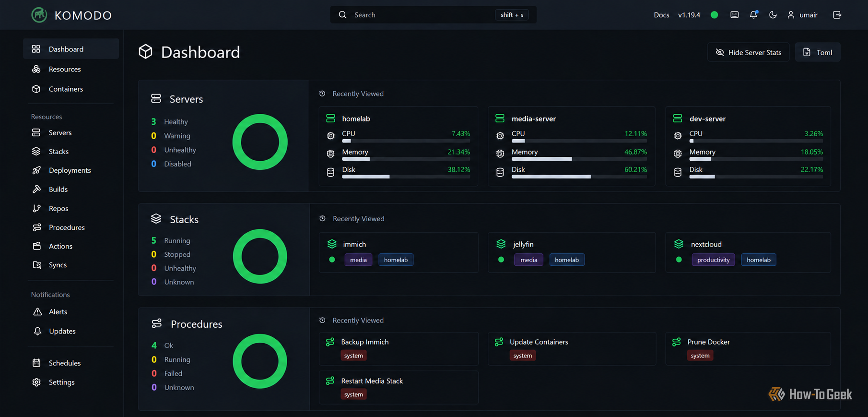Click version v1.19.4 label
The height and width of the screenshot is (417, 868).
coord(689,15)
